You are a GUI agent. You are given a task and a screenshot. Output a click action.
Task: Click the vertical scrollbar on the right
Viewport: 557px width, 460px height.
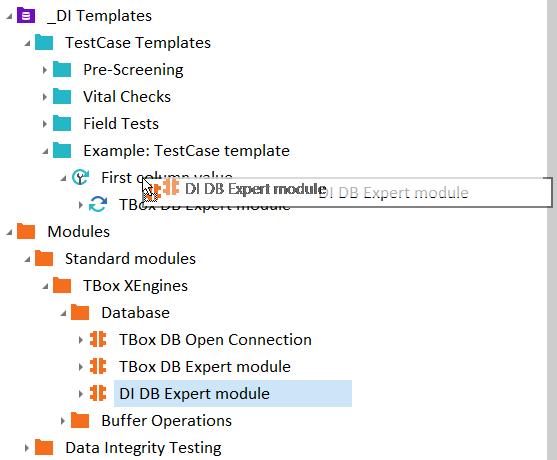(552, 230)
